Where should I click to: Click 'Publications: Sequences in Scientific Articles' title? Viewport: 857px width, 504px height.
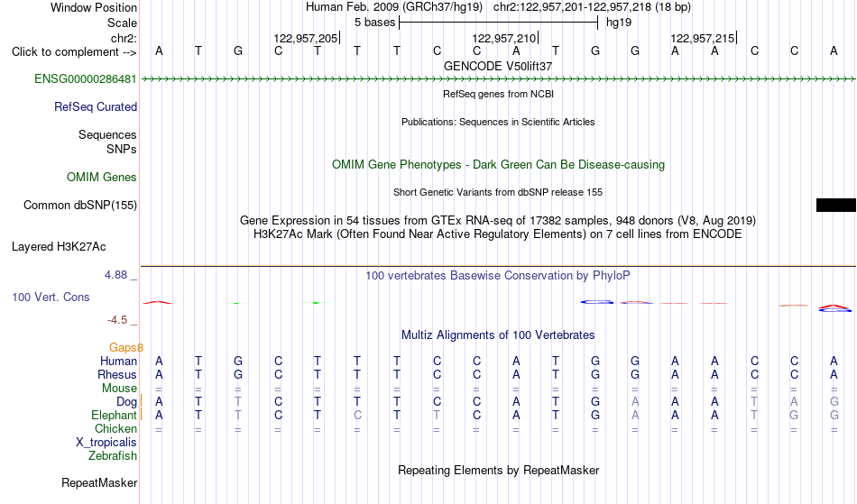pos(498,122)
